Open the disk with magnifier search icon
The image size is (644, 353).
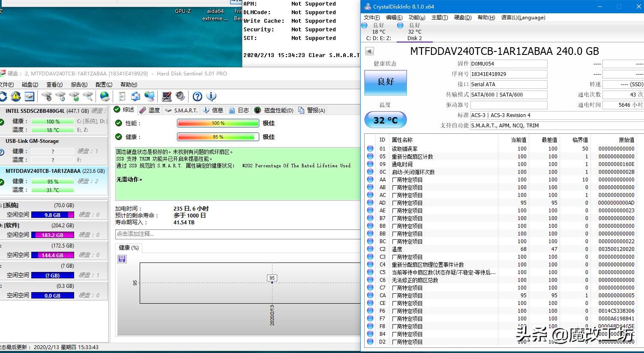[88, 97]
